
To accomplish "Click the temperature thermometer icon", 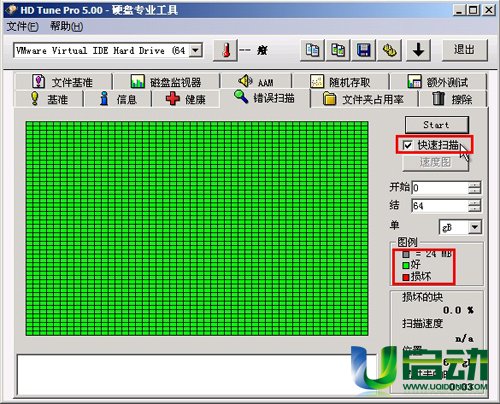I will 226,50.
